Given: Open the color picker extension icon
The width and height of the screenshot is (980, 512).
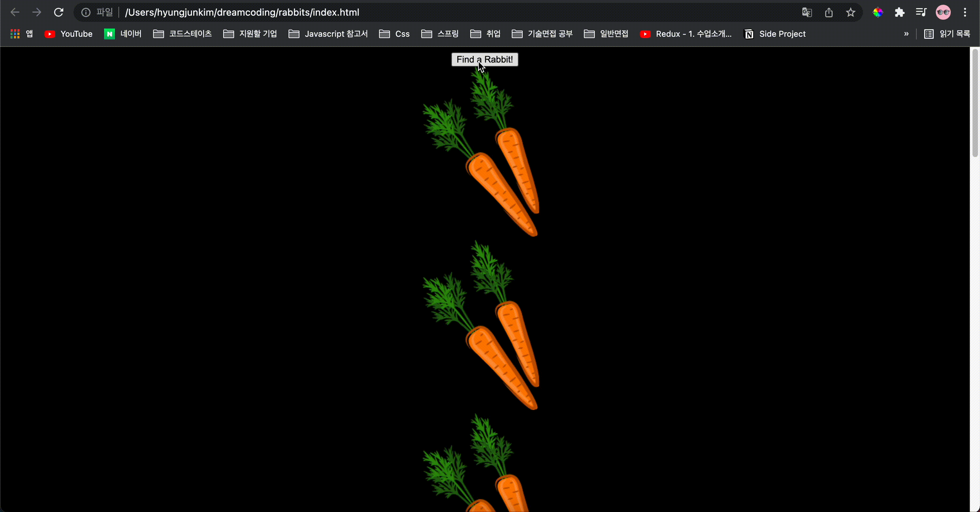Looking at the screenshot, I should click(x=878, y=12).
